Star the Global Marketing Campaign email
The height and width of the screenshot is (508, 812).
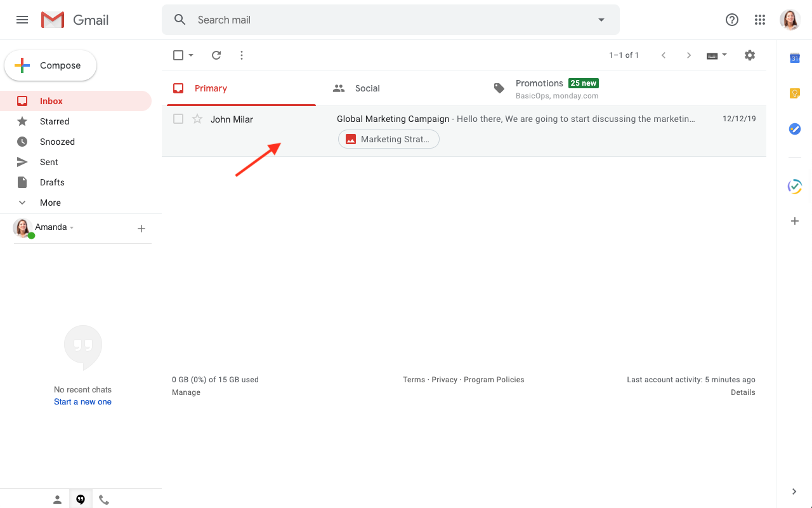(197, 119)
